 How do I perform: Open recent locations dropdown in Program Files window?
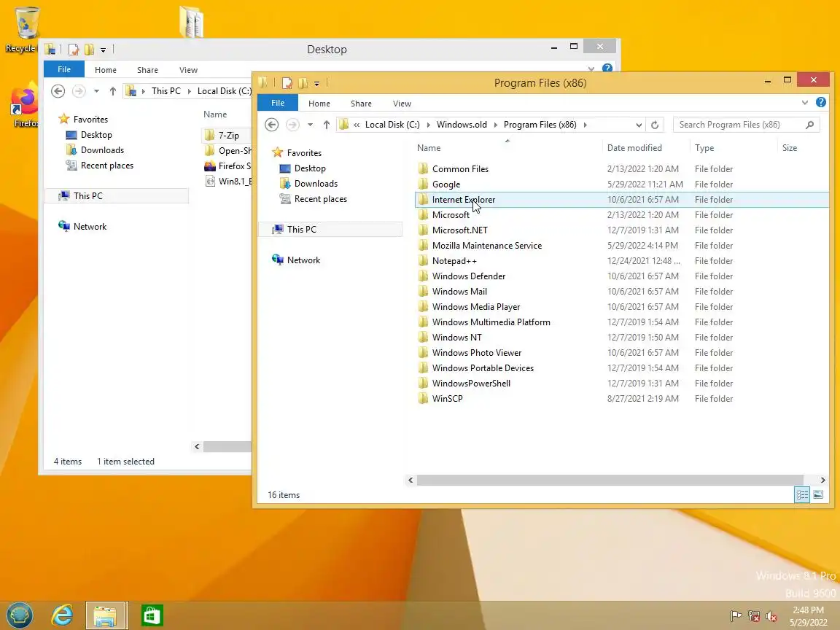310,125
